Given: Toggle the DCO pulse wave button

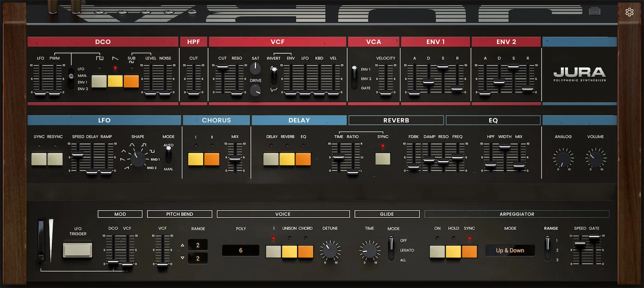Looking at the screenshot, I should [x=99, y=81].
